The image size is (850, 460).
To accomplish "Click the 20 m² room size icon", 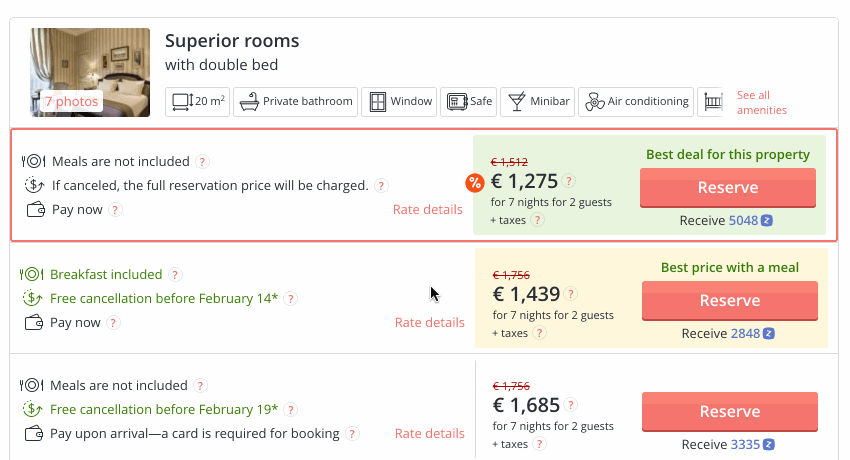I will click(x=182, y=101).
